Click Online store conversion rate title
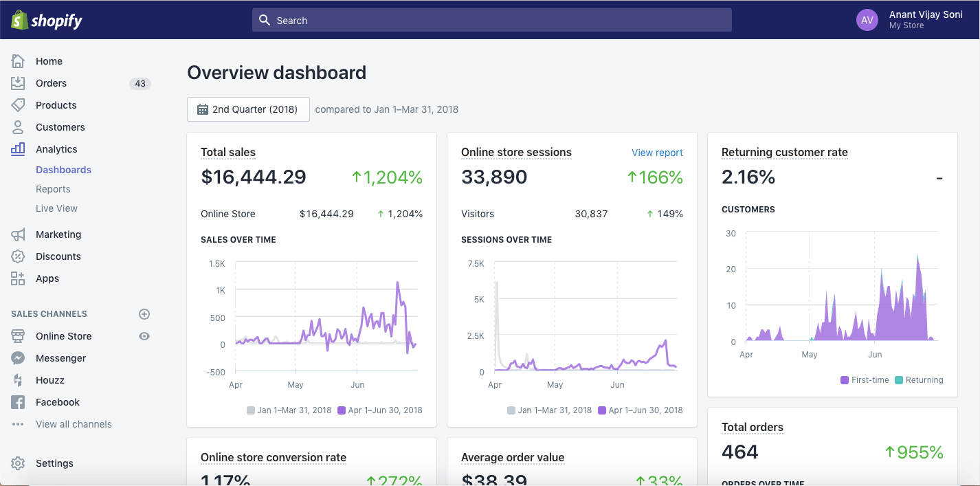 pos(274,458)
